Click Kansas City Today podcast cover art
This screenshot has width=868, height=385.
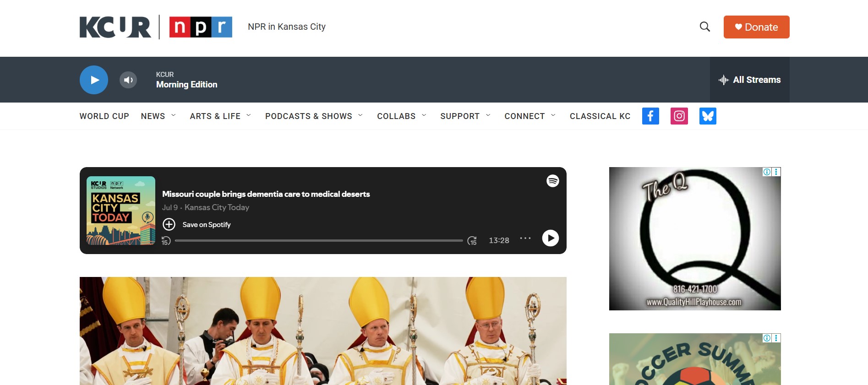pos(121,211)
